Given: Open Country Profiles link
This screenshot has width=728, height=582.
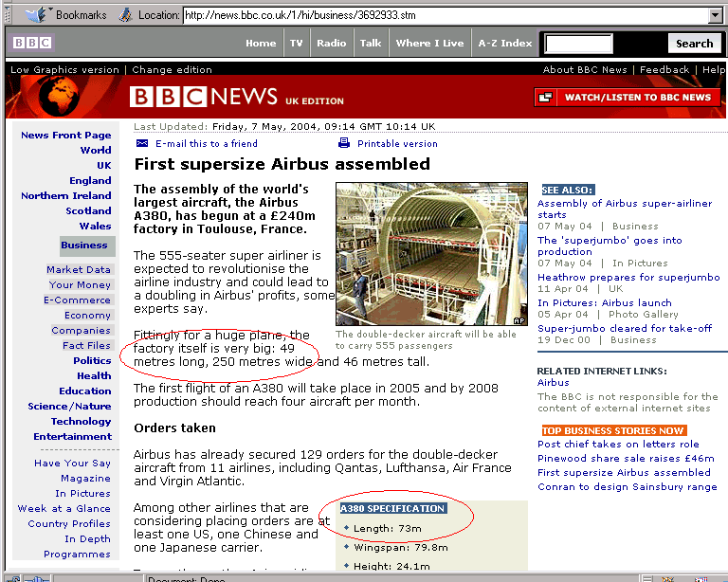Looking at the screenshot, I should click(x=69, y=524).
